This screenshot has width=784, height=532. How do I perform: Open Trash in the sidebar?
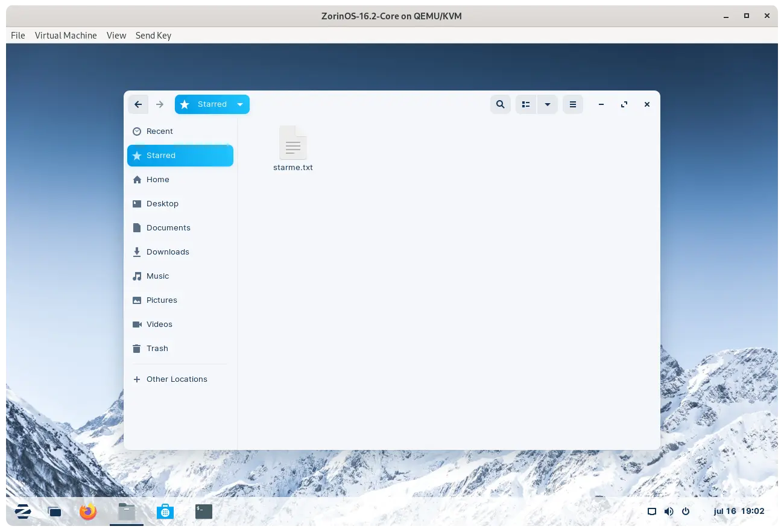[x=180, y=348]
